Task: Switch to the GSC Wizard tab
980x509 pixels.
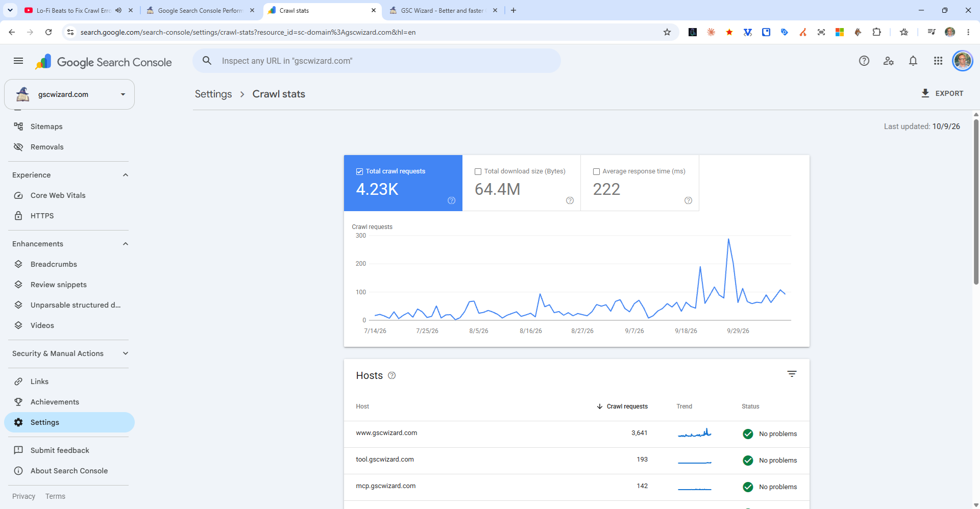Action: click(x=443, y=10)
